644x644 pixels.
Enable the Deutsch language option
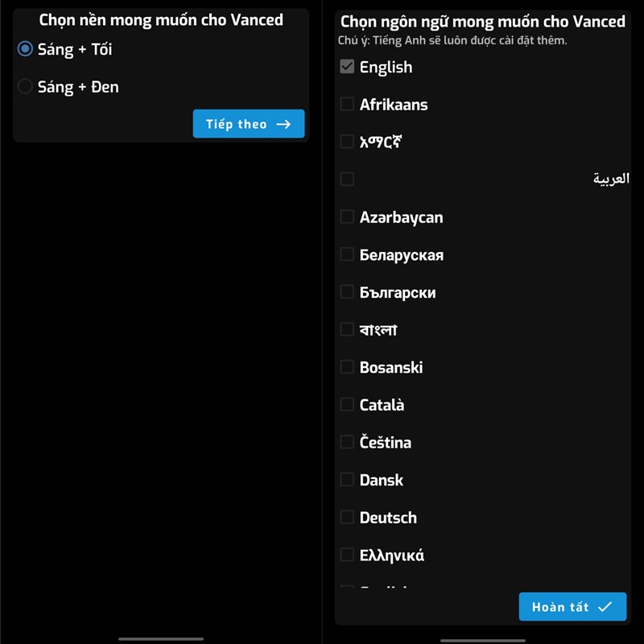point(347,517)
